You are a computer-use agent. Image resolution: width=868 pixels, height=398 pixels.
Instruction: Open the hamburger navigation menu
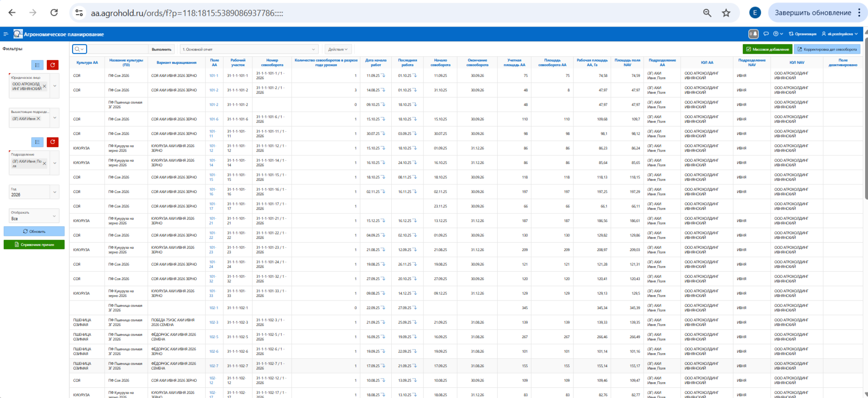pyautogui.click(x=6, y=34)
